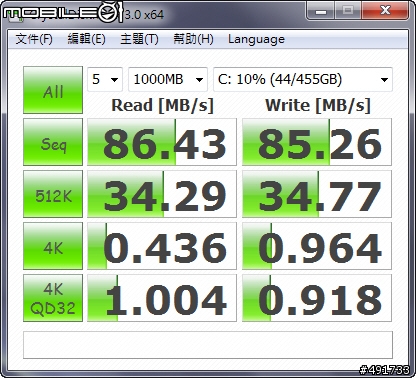416x378 pixels.
Task: Open test size dropdown showing 1000MB
Action: (x=168, y=79)
